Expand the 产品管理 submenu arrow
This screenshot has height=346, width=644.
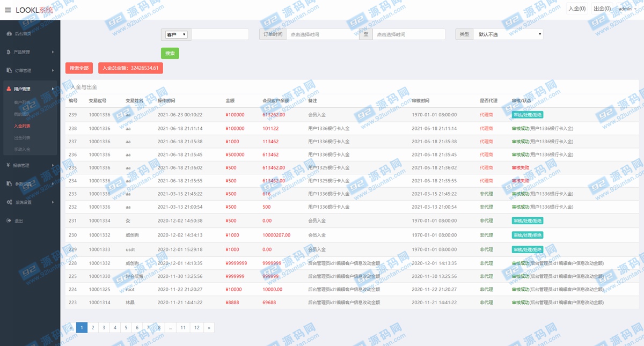(x=53, y=52)
